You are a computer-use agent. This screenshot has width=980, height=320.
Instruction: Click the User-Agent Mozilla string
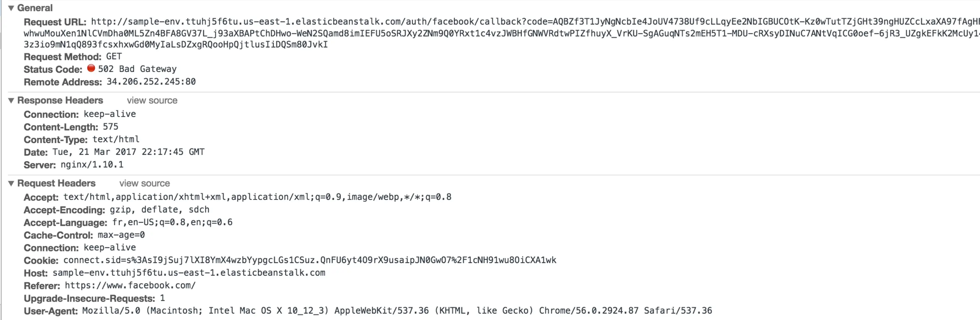click(x=397, y=311)
